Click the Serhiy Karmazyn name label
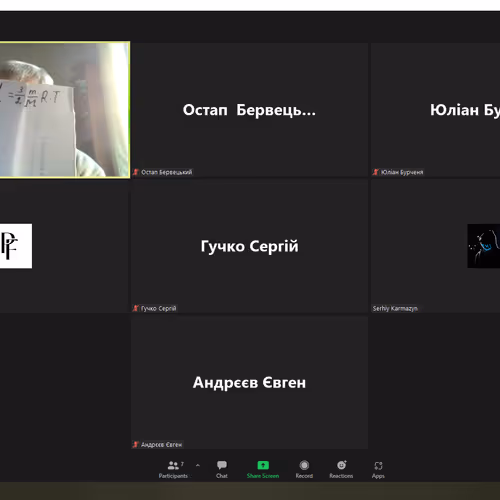Image resolution: width=500 pixels, height=500 pixels. (x=395, y=308)
